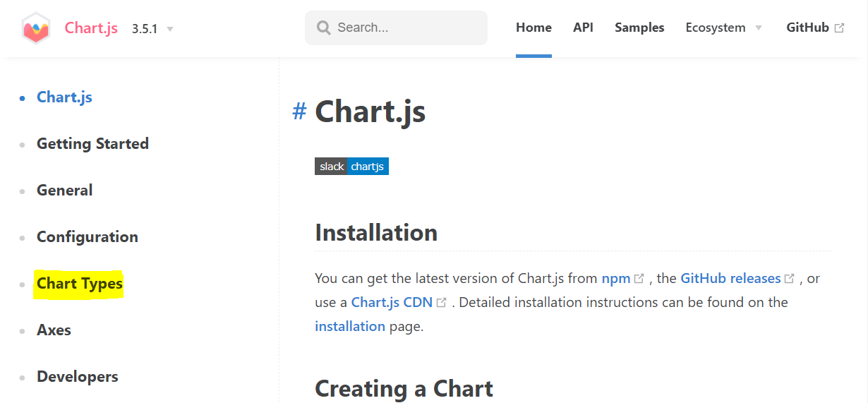This screenshot has height=403, width=868.
Task: Go to Samples in the navbar
Action: pyautogui.click(x=639, y=28)
